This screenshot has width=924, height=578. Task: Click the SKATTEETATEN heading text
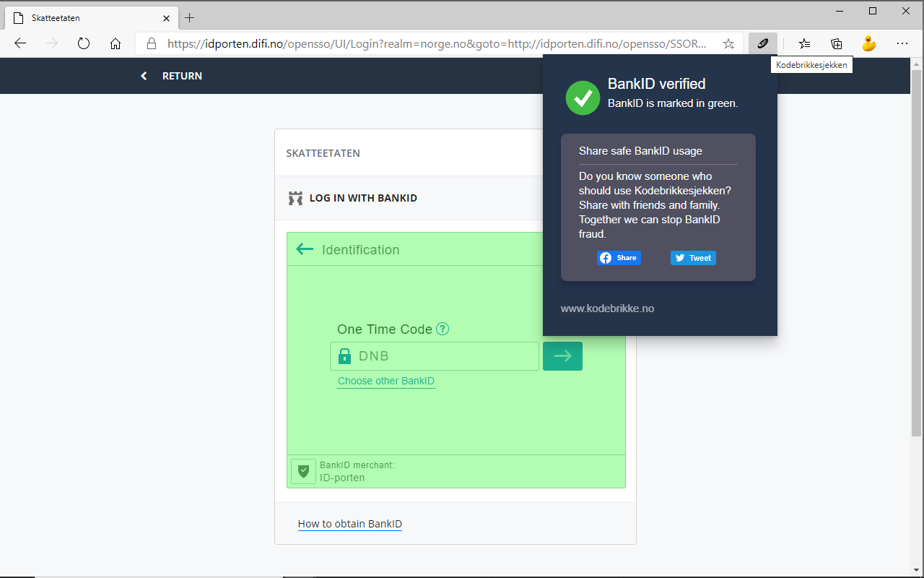click(323, 153)
